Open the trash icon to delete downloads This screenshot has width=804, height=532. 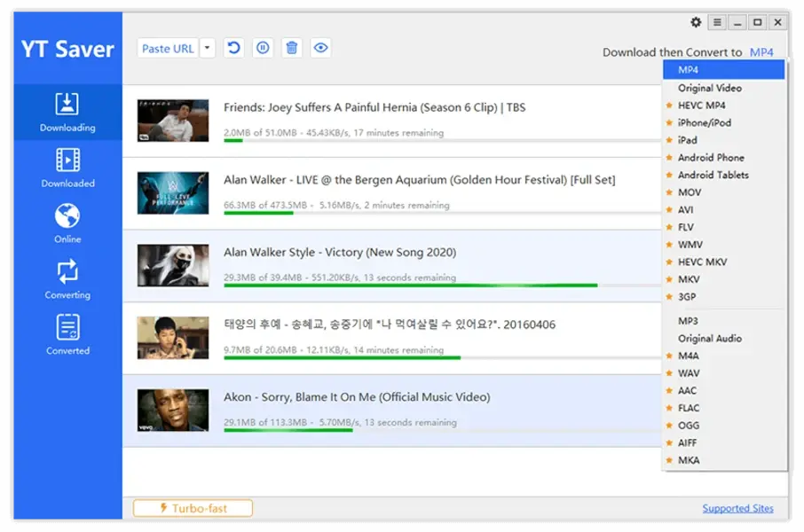point(291,47)
